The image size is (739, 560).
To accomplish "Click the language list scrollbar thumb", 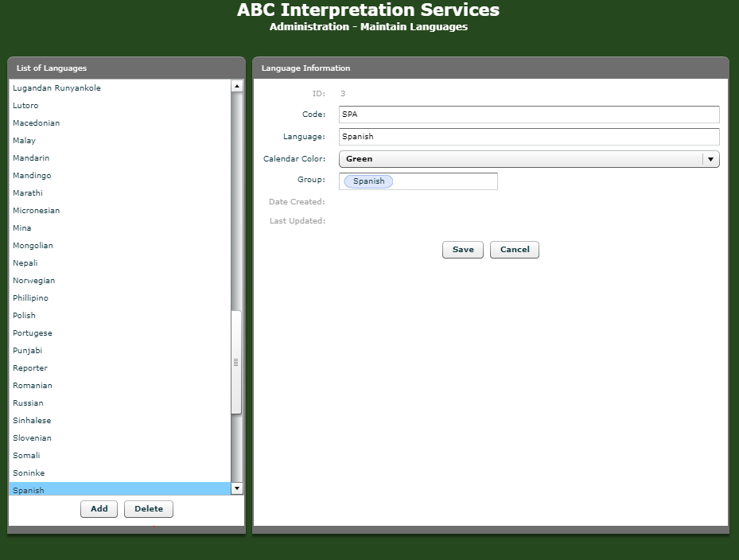I will pos(236,362).
